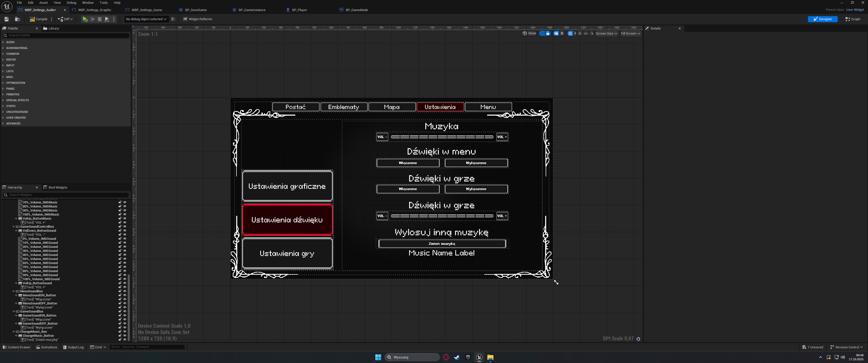Save the current widget blueprint

point(6,19)
